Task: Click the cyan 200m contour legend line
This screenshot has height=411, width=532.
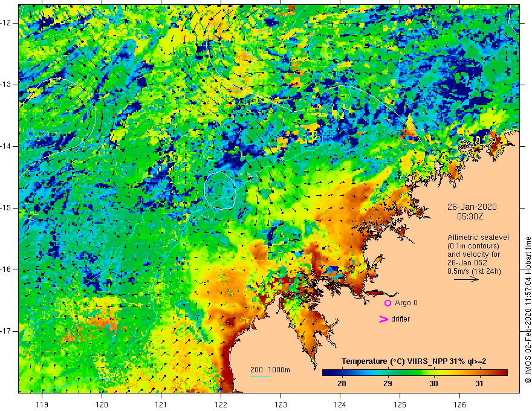Action: [261, 376]
